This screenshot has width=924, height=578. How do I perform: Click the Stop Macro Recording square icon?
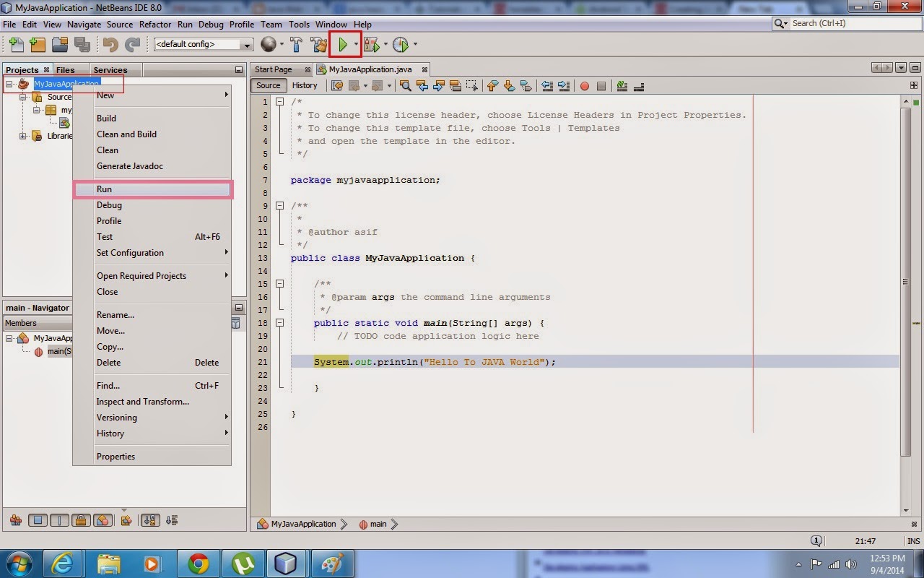click(601, 86)
